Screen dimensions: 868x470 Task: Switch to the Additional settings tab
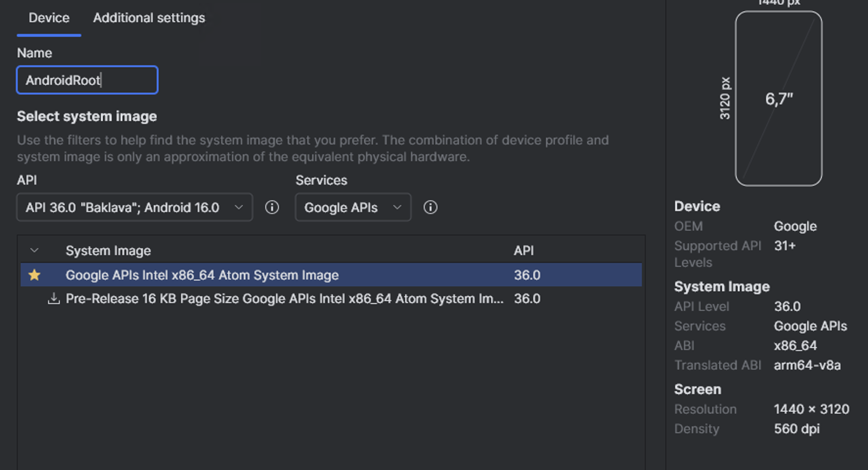pyautogui.click(x=149, y=18)
